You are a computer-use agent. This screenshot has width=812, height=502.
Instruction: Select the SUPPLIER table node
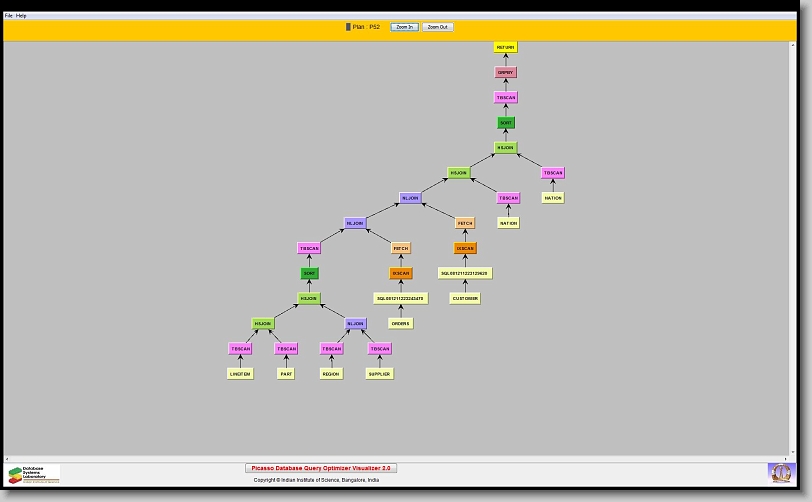(x=379, y=374)
